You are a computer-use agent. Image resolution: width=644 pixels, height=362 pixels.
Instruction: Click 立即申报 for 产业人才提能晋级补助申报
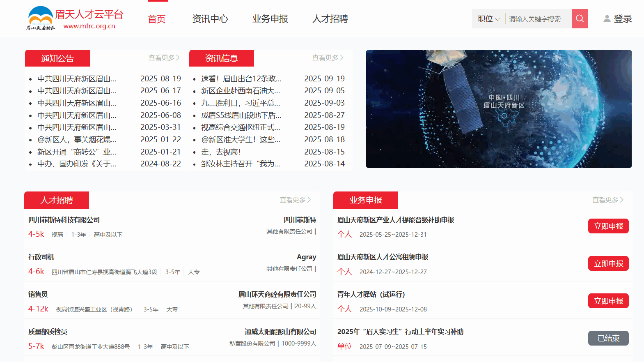608,226
